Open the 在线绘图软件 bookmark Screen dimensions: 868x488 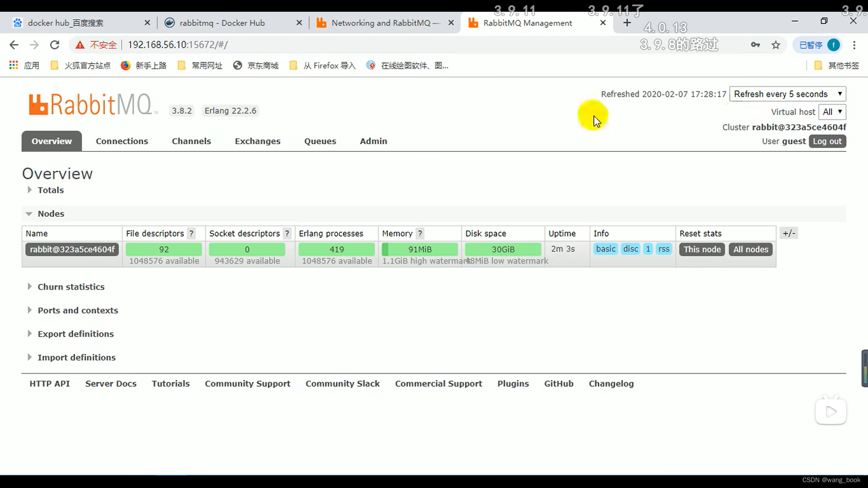click(408, 66)
